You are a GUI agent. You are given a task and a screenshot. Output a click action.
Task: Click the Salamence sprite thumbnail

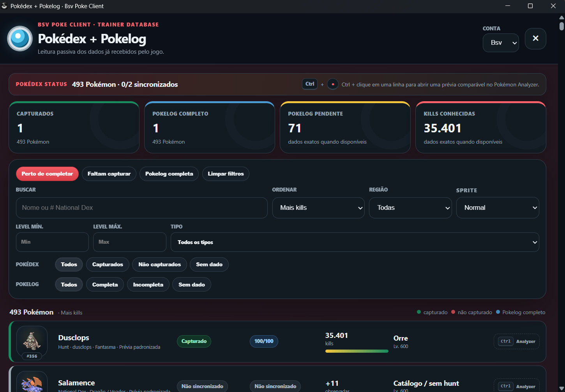[32, 382]
